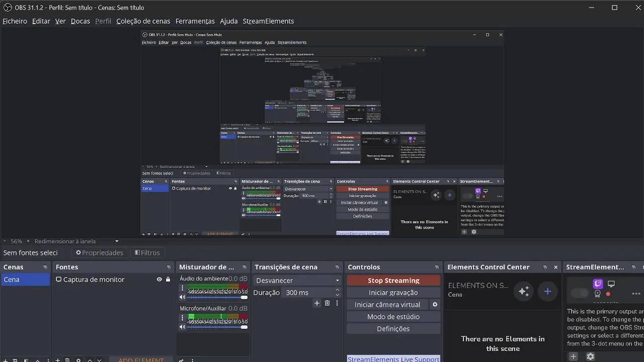The height and width of the screenshot is (362, 644).
Task: Click the ELEMENTS ON S... heading
Action: [x=478, y=286]
